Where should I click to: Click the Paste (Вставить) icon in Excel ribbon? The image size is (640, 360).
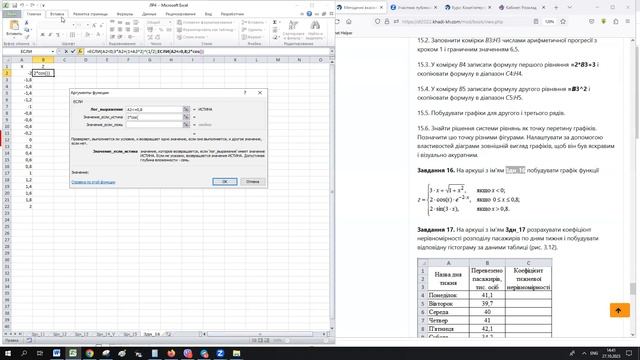point(13,25)
